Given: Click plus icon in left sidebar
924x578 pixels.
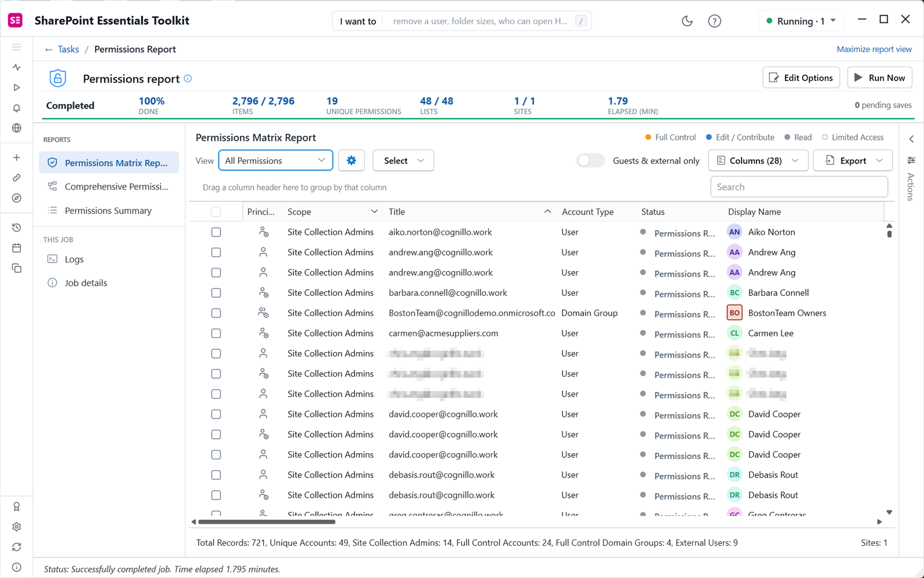Looking at the screenshot, I should pyautogui.click(x=17, y=157).
